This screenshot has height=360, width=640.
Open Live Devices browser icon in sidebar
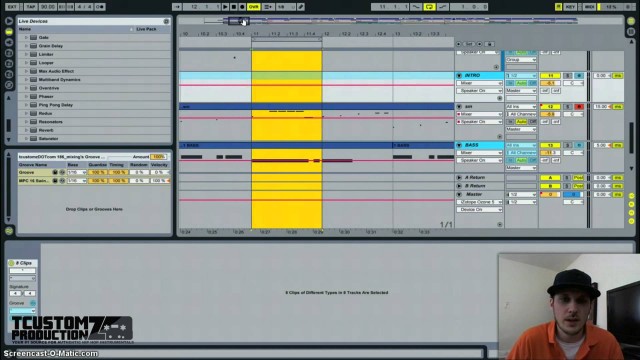9,31
